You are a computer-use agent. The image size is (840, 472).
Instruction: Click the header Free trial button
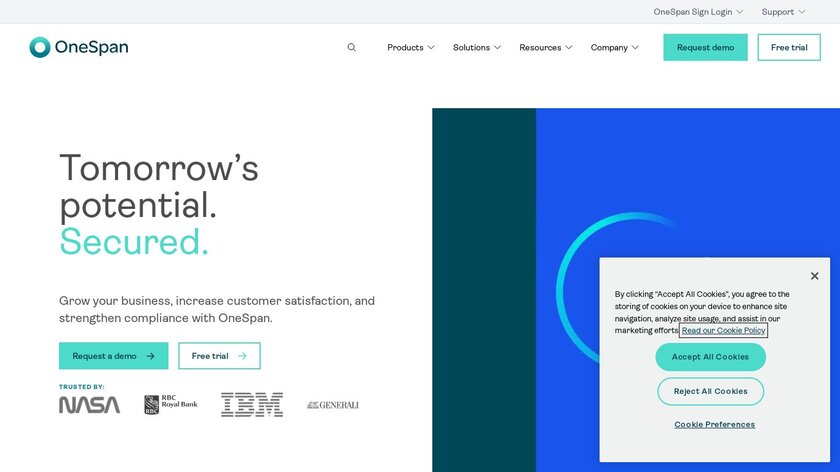tap(789, 47)
